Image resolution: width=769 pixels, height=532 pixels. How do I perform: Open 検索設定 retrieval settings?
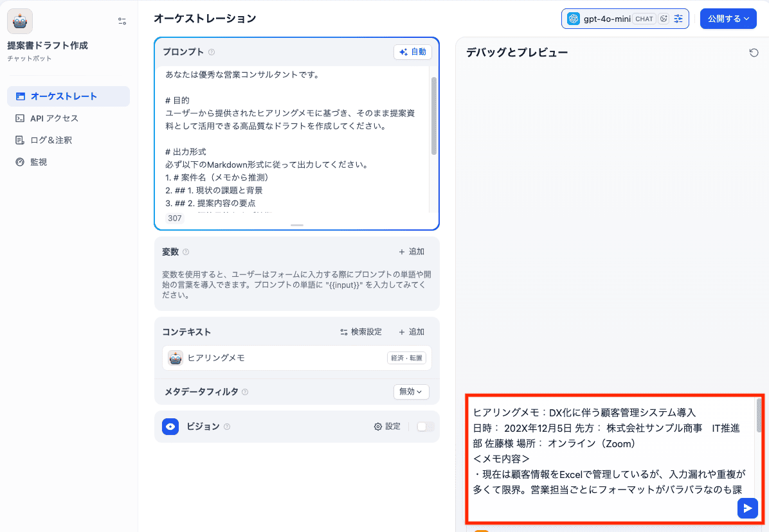(361, 332)
